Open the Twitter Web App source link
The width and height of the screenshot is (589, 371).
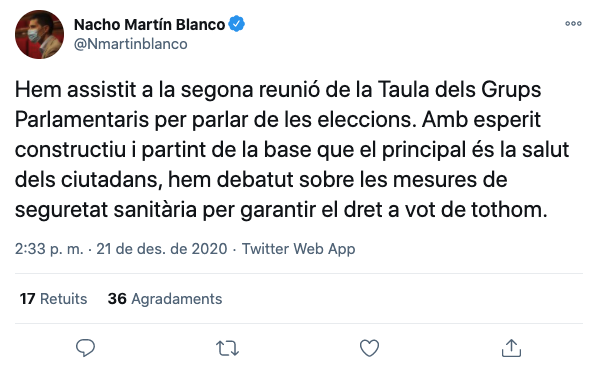click(298, 249)
